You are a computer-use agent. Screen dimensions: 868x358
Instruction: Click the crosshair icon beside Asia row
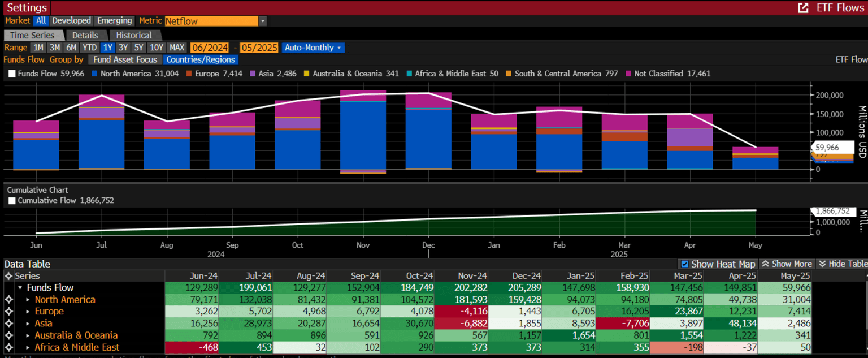(8, 324)
